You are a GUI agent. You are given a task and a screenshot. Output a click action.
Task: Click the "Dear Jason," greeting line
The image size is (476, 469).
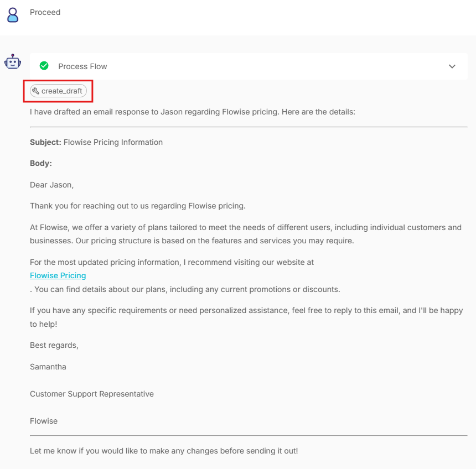51,185
